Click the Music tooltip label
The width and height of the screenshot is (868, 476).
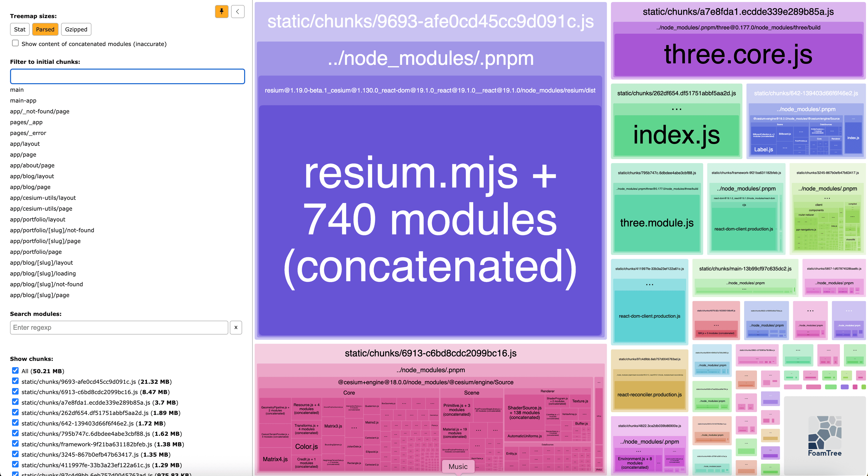(458, 466)
